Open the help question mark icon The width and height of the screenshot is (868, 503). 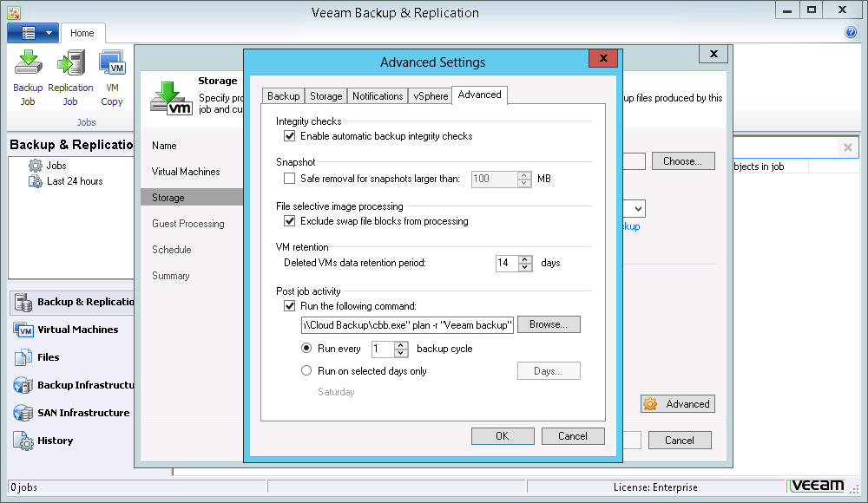point(851,32)
